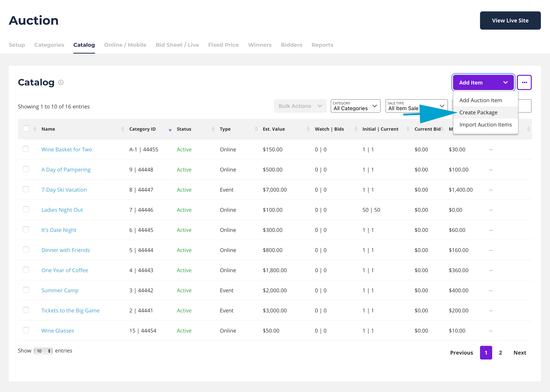Tick the Wine Basket for Two checkbox
This screenshot has height=392, width=550.
tap(26, 149)
